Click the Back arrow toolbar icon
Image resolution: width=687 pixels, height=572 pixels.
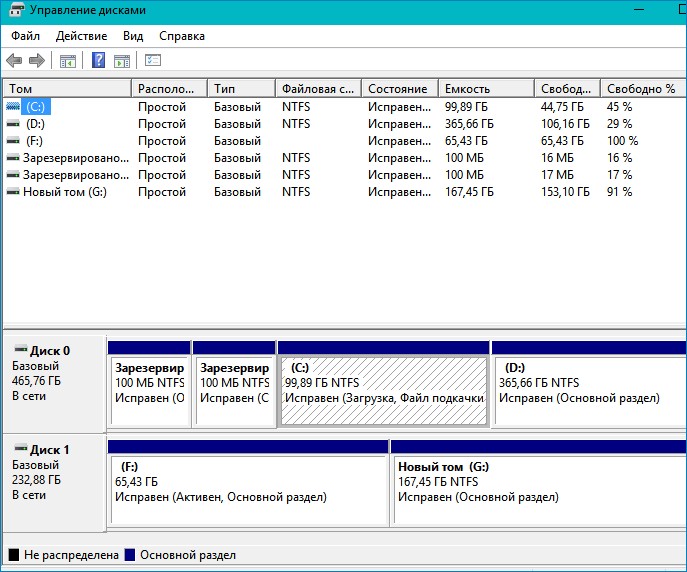point(14,61)
